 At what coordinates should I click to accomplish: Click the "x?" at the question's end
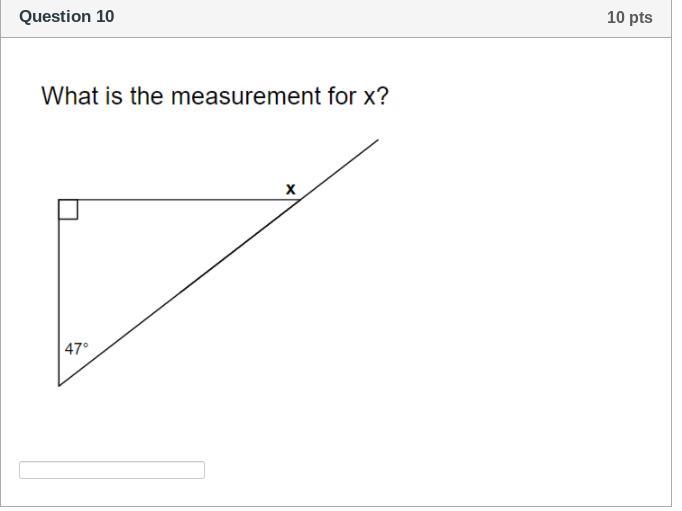(x=376, y=96)
